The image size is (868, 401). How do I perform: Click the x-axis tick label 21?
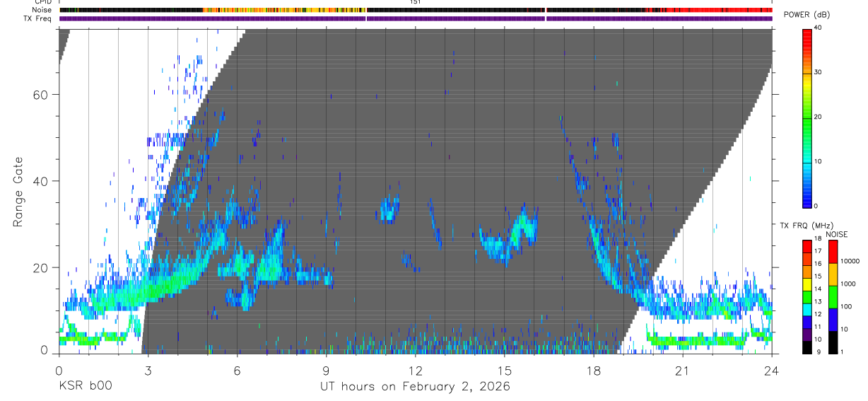(682, 371)
